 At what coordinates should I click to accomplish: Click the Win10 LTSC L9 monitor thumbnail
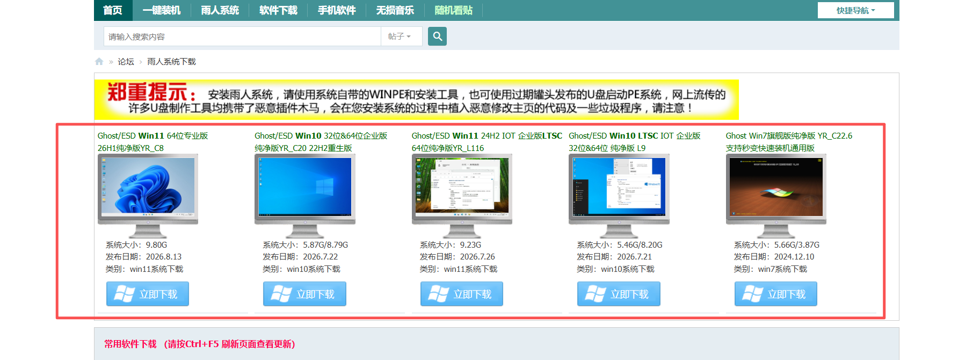tap(619, 196)
